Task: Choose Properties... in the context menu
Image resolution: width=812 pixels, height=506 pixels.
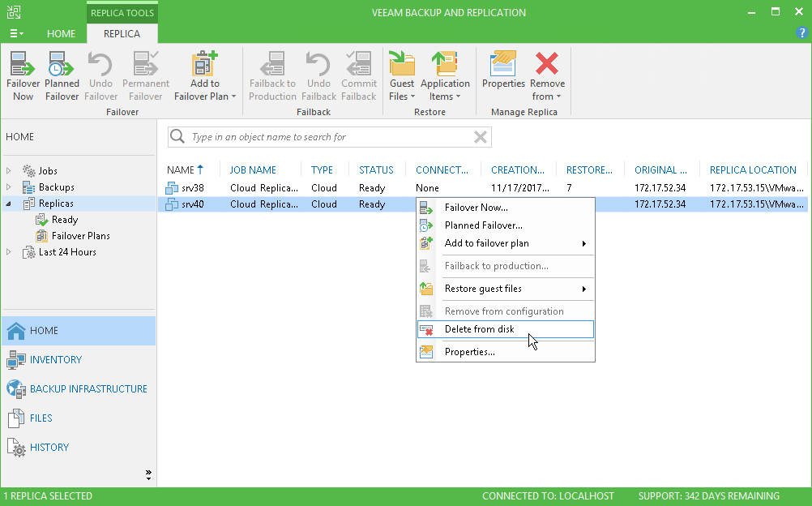Action: [506, 352]
